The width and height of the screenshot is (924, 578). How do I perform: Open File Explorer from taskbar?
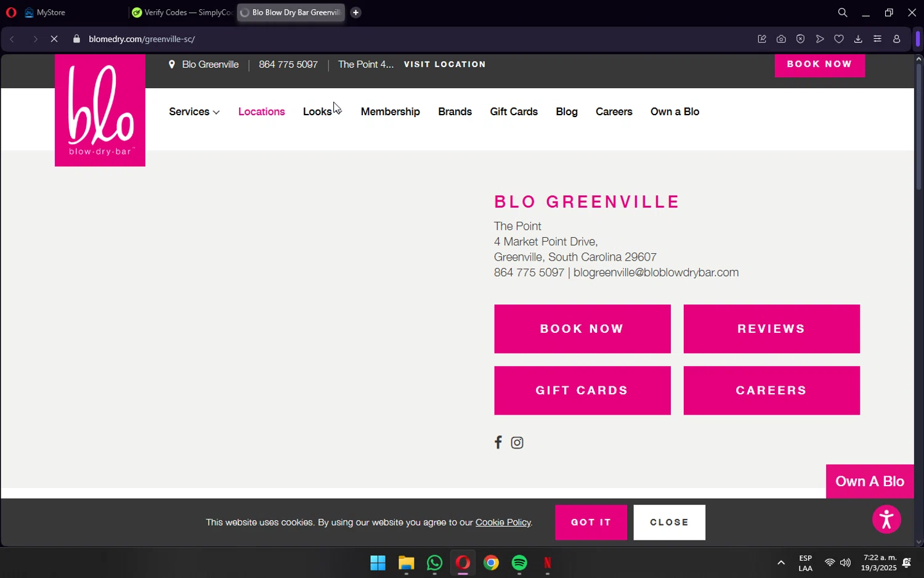406,563
